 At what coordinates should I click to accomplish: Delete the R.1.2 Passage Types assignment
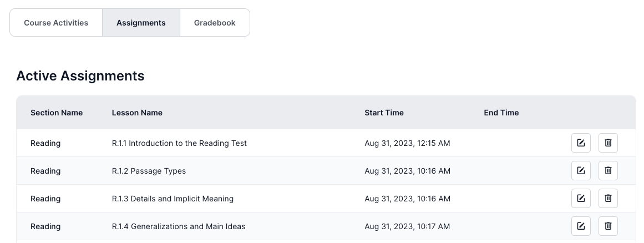(x=608, y=170)
